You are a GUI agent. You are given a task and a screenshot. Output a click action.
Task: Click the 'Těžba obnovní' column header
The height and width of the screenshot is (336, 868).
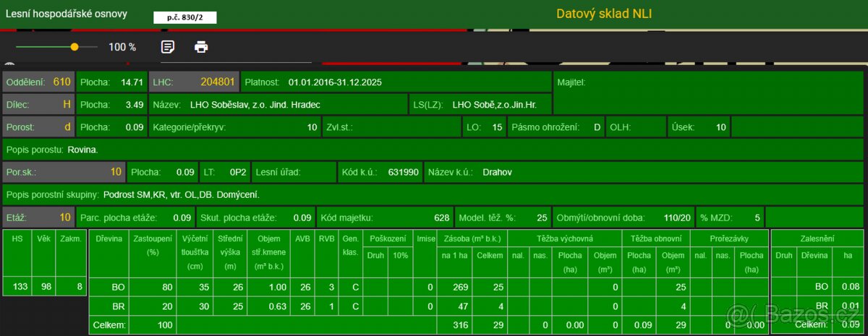[x=655, y=238]
